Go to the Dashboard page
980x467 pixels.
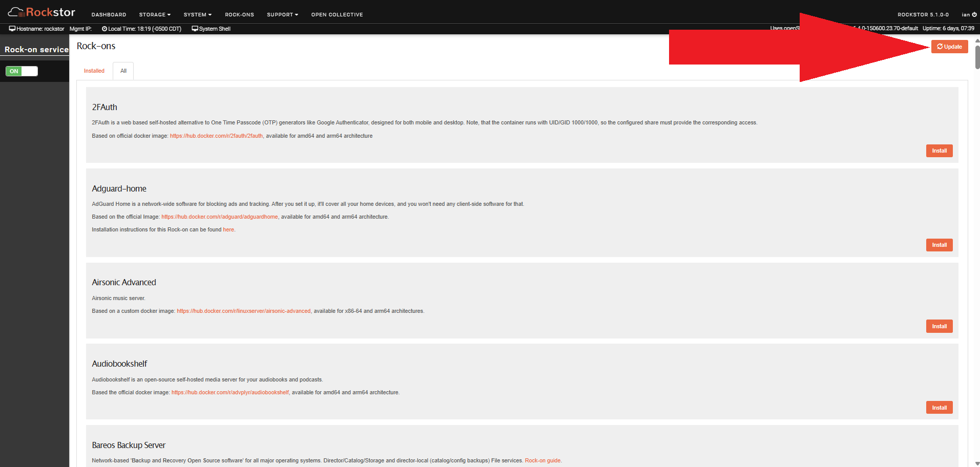(109, 14)
